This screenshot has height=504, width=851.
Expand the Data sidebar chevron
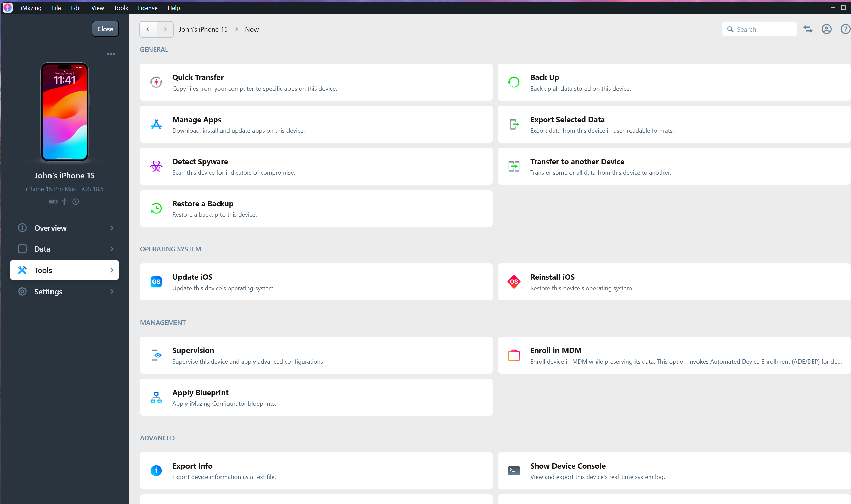tap(112, 249)
